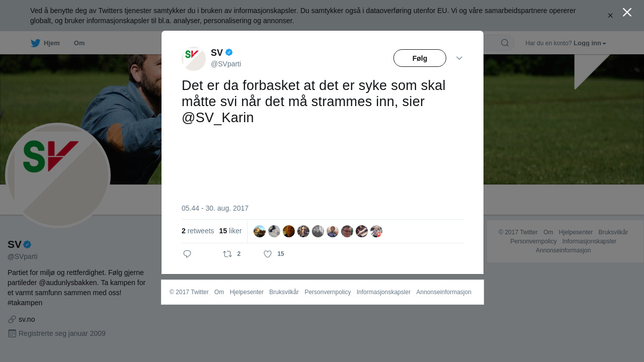Close the tweet overlay large X
644x362 pixels.
627,12
